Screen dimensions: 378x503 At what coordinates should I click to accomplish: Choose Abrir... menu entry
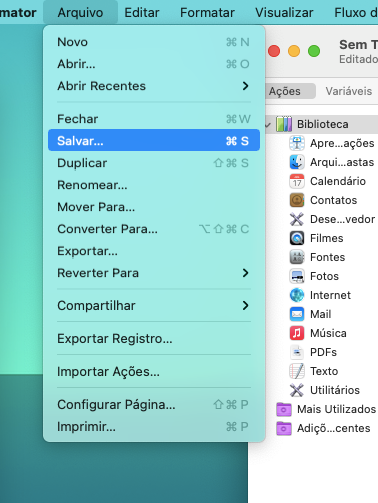coord(154,64)
